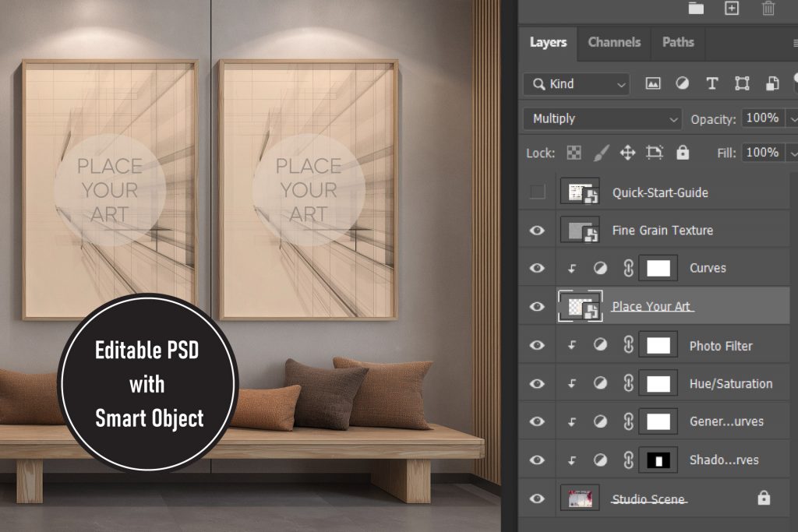Hide the Fine Grain Texture layer

click(x=537, y=231)
